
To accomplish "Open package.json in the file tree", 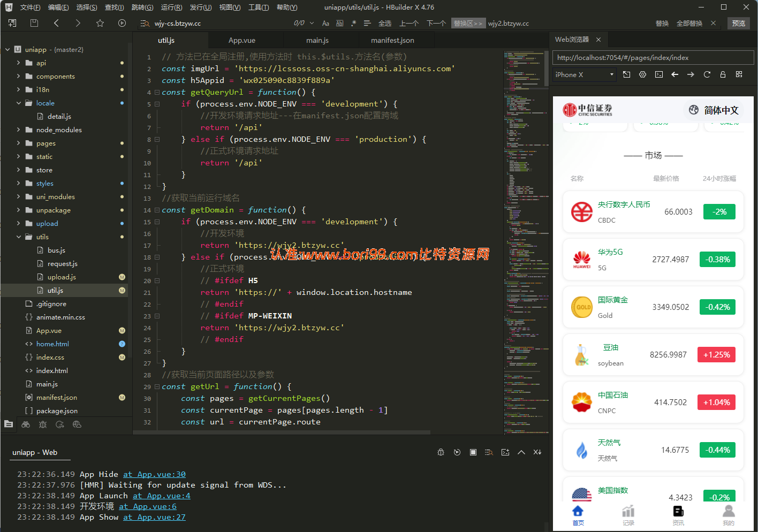I will 57,411.
